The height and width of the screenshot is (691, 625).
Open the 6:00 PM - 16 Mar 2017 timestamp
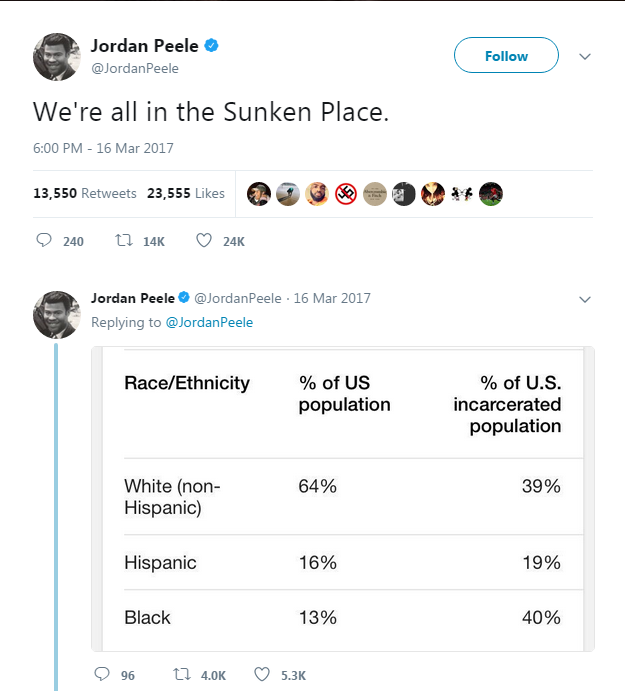pos(104,148)
